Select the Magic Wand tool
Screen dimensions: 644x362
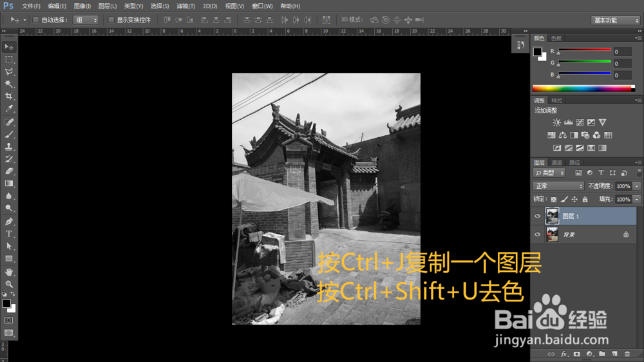point(8,84)
